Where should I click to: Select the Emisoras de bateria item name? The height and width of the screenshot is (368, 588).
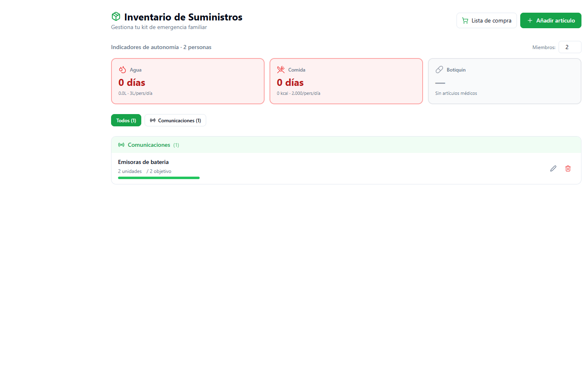click(143, 162)
